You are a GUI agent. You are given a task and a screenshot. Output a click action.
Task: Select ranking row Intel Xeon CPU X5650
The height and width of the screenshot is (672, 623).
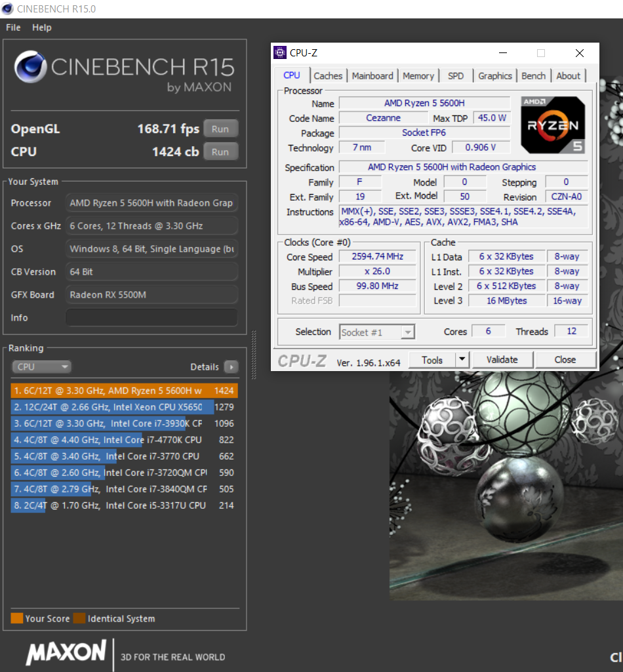125,406
